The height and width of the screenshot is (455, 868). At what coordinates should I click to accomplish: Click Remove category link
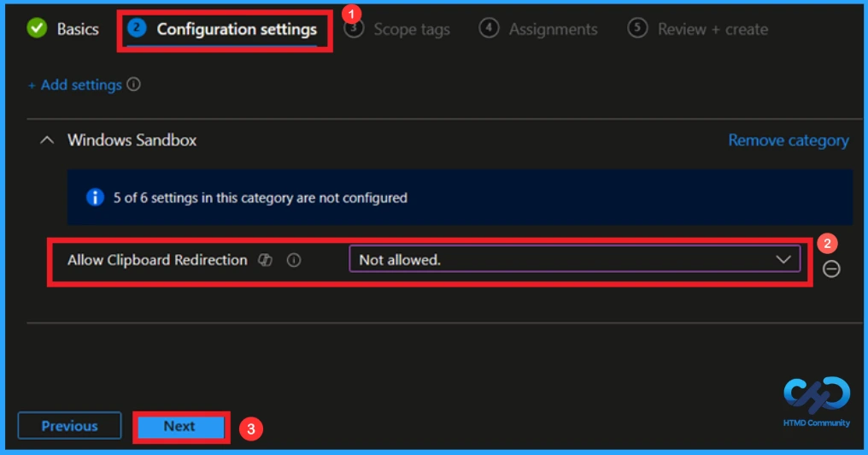point(789,140)
